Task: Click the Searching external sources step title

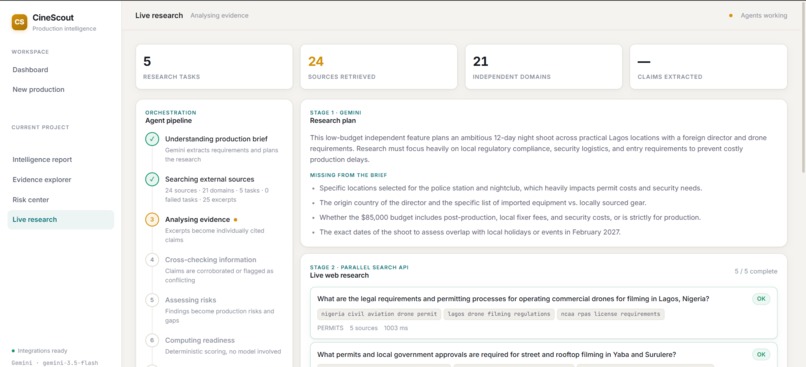Action: point(209,179)
